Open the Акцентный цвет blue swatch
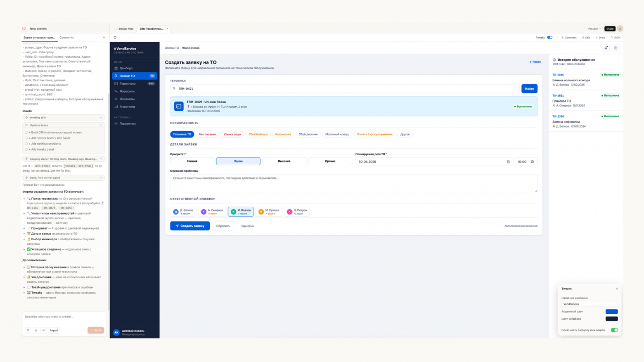644x362 pixels. pyautogui.click(x=611, y=312)
